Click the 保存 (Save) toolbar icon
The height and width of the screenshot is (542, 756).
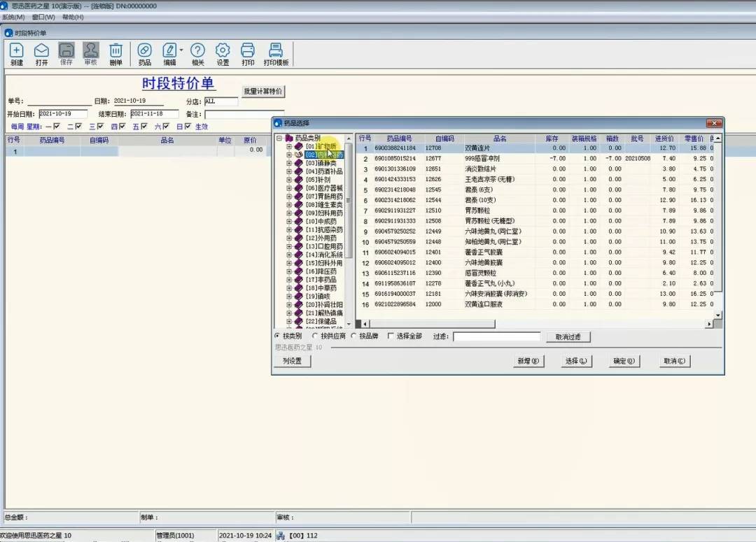click(x=66, y=50)
